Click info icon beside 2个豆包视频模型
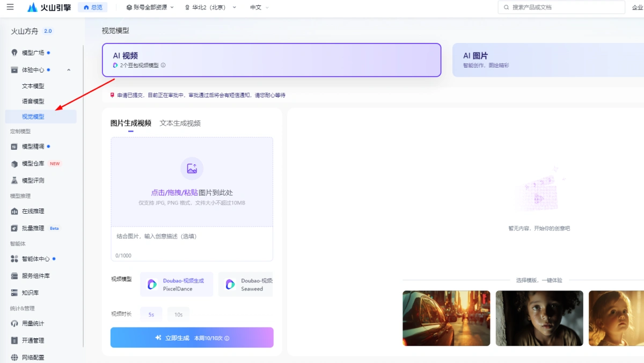This screenshot has width=644, height=363. [x=163, y=65]
